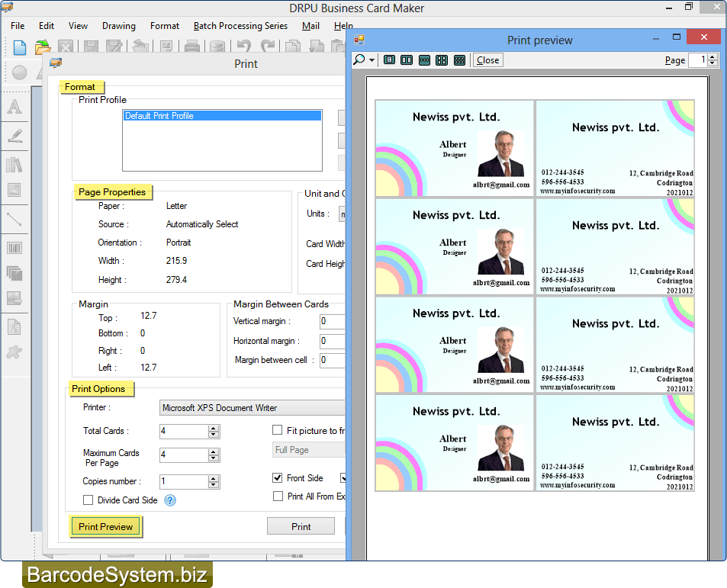
Task: Enable Divide Card Side checkbox
Action: click(x=88, y=500)
